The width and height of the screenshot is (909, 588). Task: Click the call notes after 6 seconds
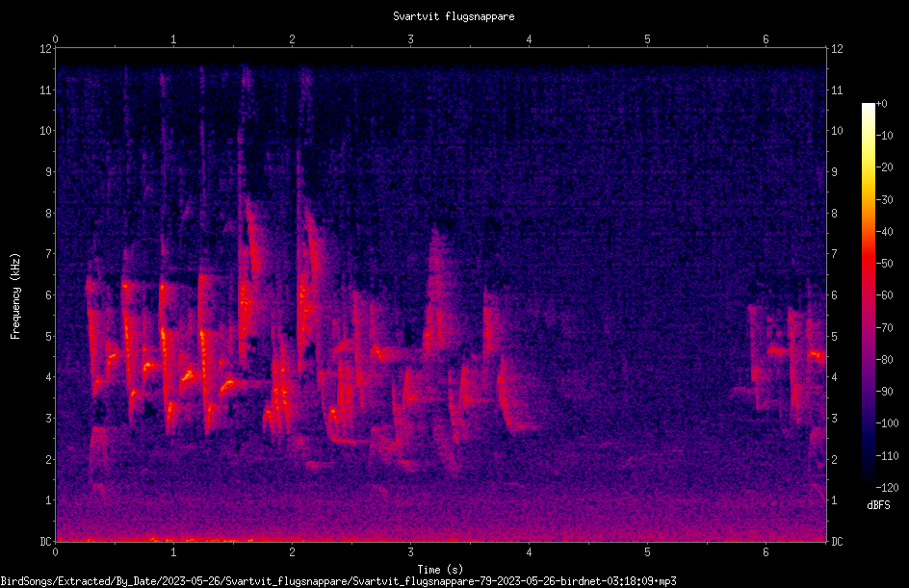coord(789,359)
